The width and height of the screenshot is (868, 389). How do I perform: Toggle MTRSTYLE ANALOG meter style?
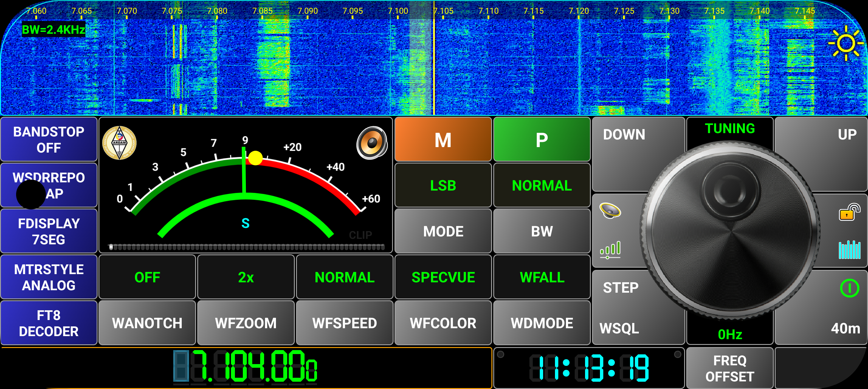point(49,277)
